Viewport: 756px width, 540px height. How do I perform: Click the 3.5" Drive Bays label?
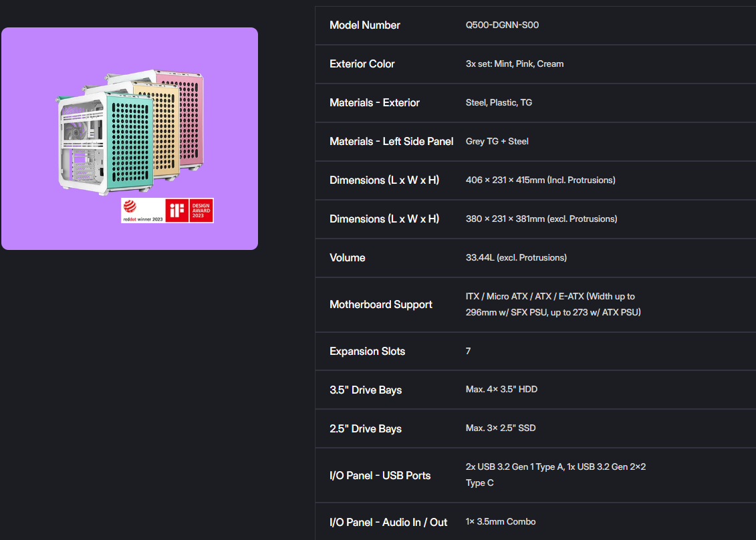coord(365,390)
